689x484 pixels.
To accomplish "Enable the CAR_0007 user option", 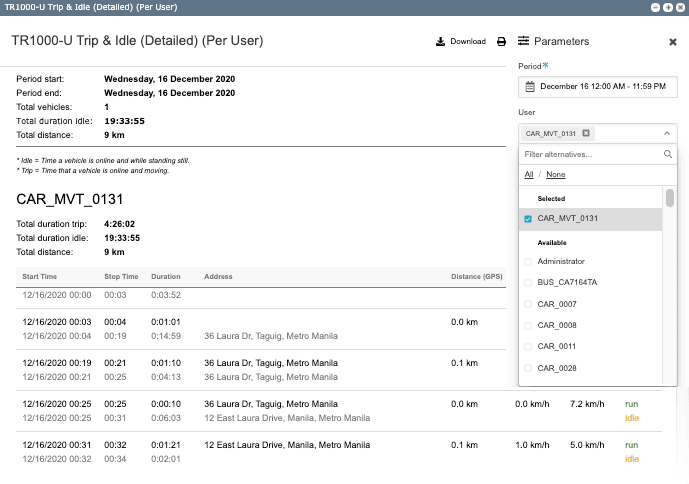I will coord(528,304).
